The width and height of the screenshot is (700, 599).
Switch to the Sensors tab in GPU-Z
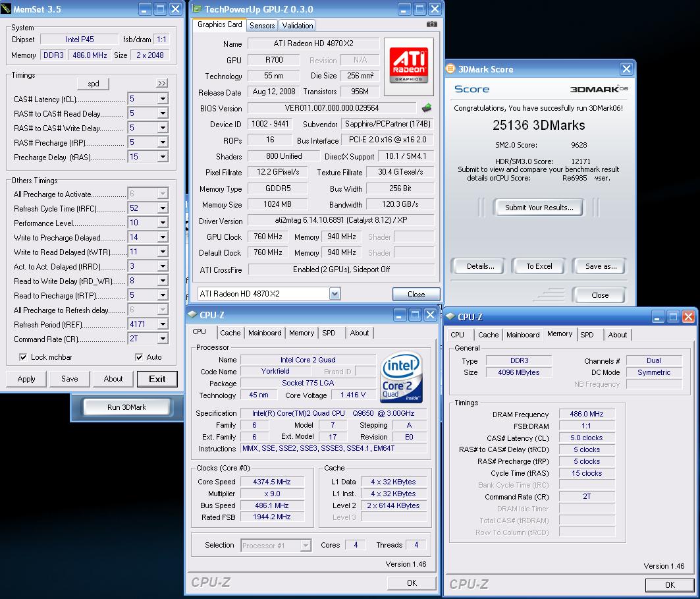(x=262, y=26)
